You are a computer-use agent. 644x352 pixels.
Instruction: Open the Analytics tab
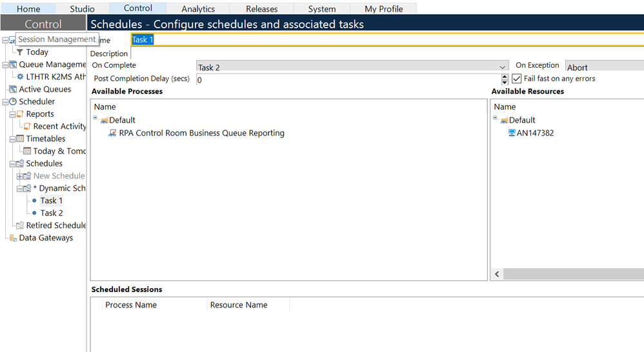[198, 8]
